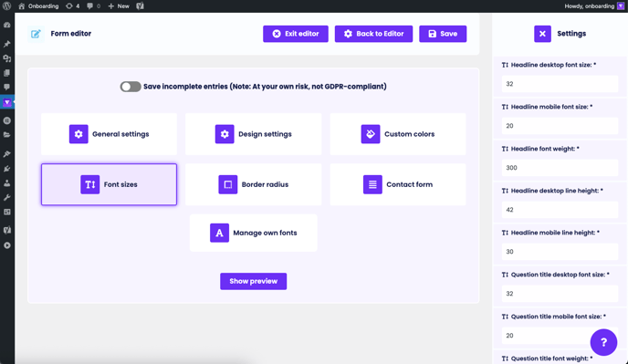Click 'Question title font weight' label
Image resolution: width=628 pixels, height=364 pixels.
(x=551, y=359)
